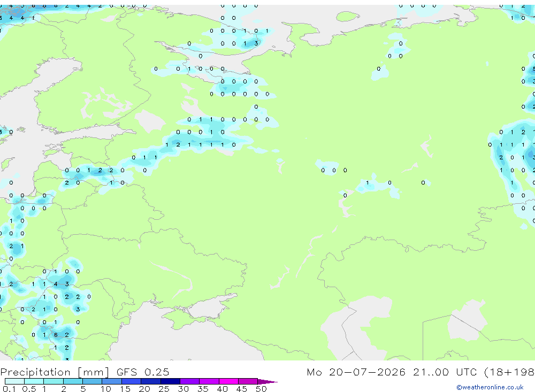Click the '15' legend scale label
This screenshot has width=535, height=392.
pos(125,389)
